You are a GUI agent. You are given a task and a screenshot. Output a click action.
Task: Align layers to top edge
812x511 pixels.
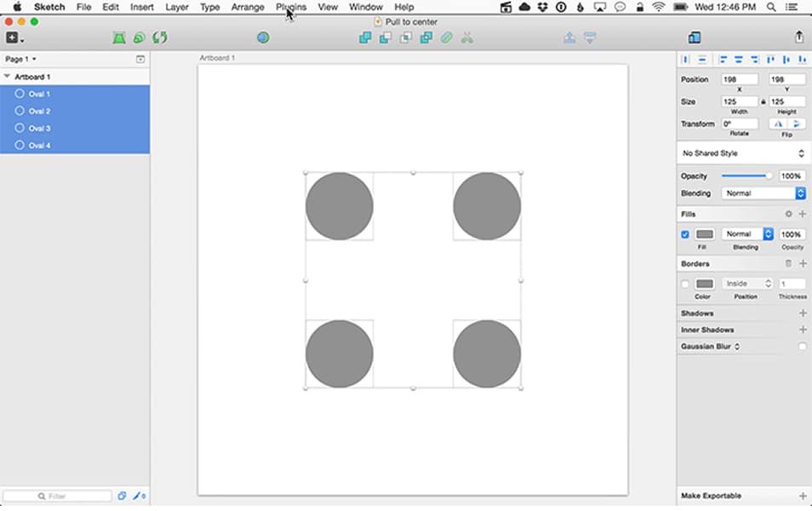point(770,60)
